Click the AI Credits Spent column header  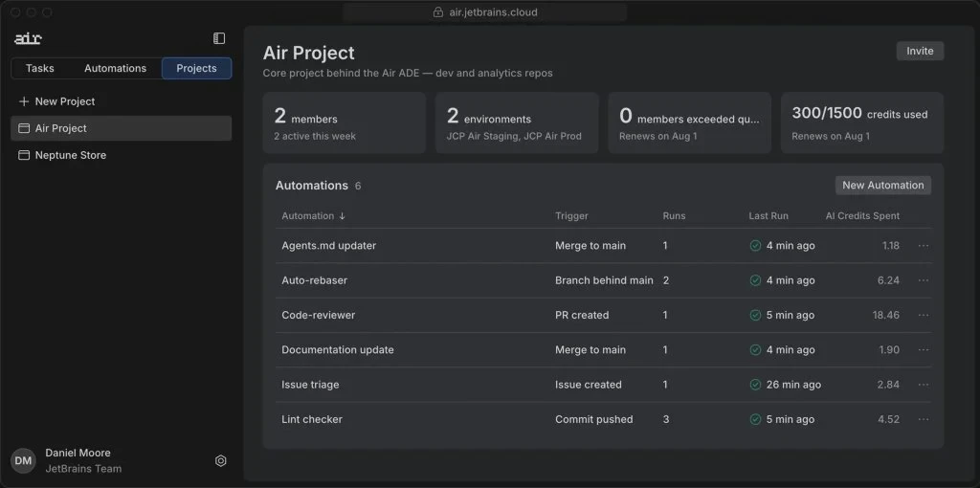862,216
